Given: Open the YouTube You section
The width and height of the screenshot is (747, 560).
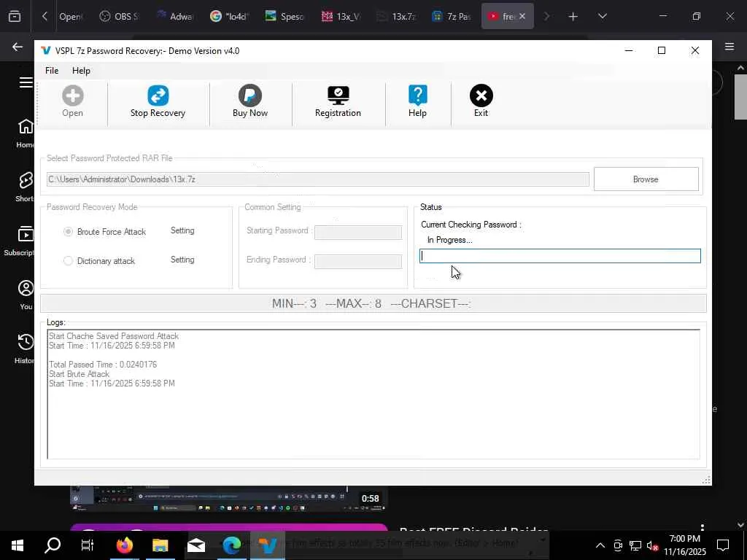Looking at the screenshot, I should 26,295.
